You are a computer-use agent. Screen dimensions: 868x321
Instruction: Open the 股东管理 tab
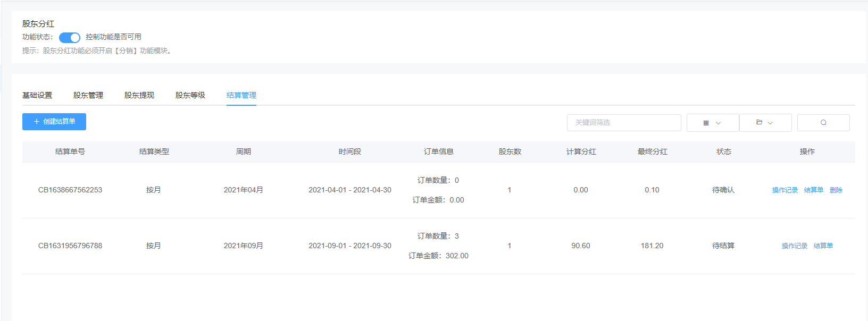click(88, 95)
